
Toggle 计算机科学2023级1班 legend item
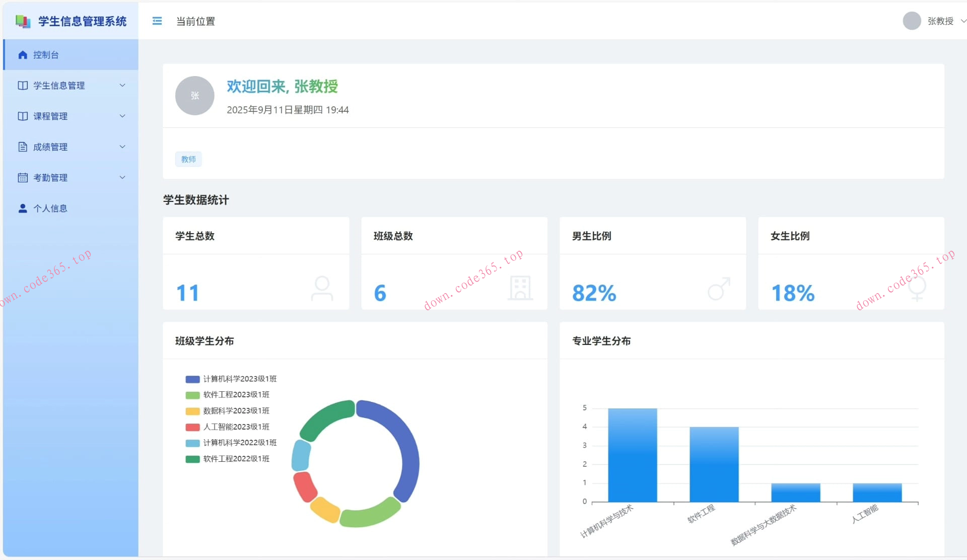[239, 379]
